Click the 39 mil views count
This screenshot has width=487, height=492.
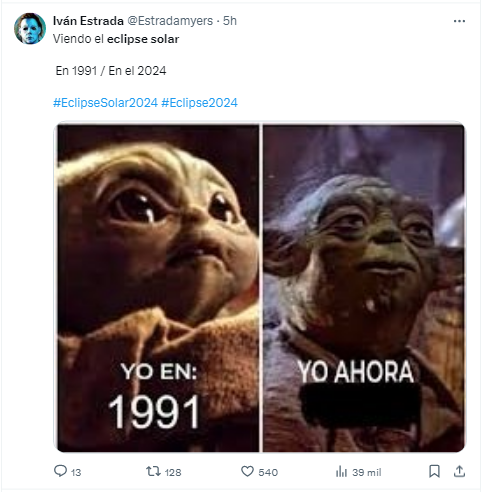click(367, 472)
